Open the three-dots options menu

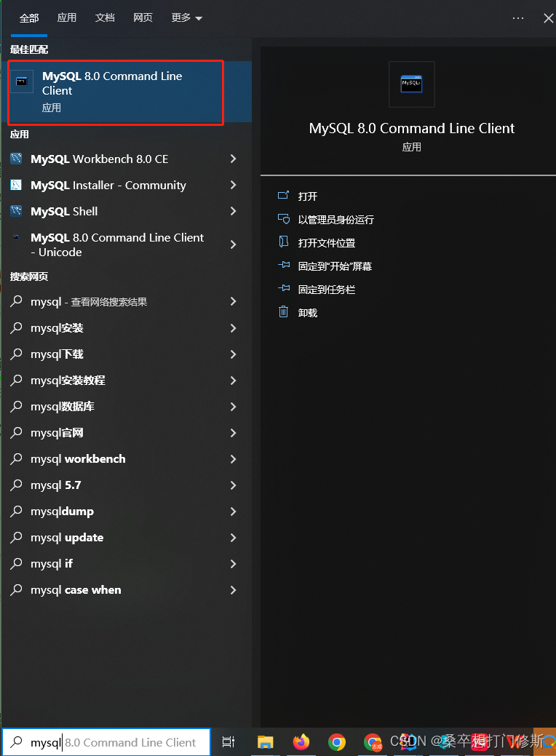(x=518, y=18)
